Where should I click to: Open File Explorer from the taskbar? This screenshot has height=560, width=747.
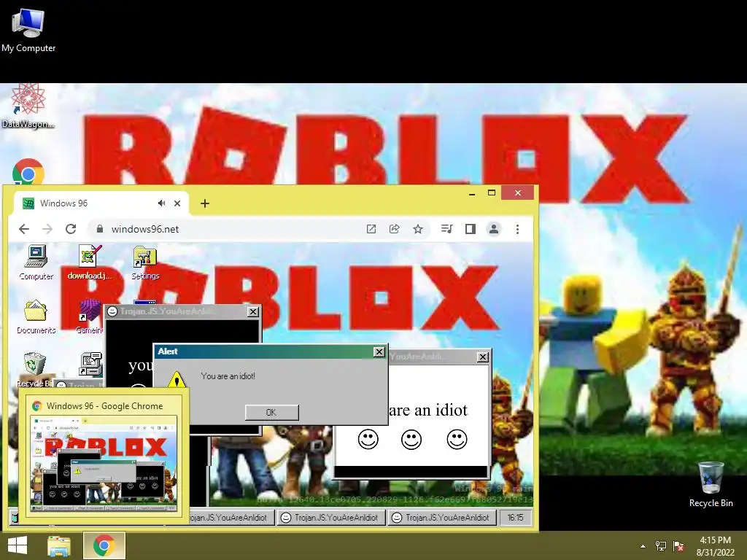tap(59, 545)
